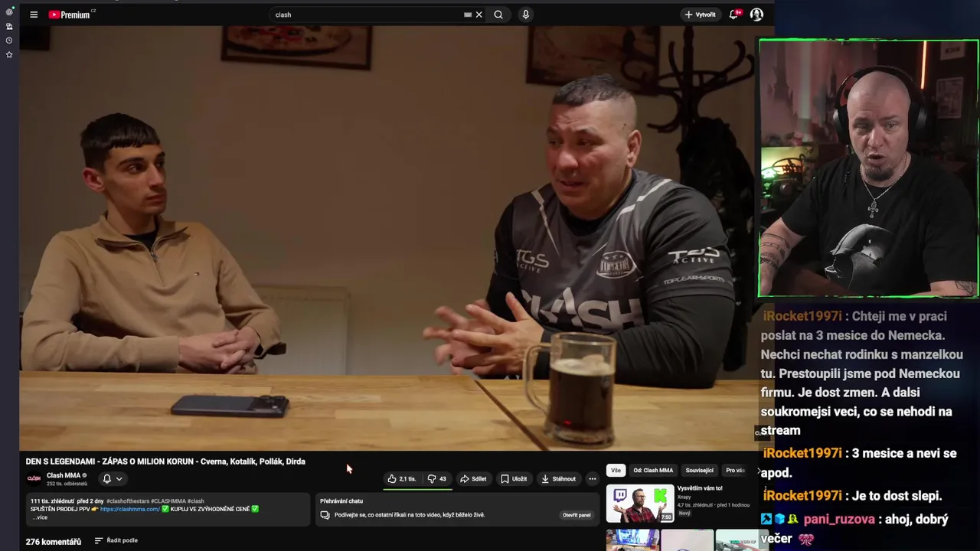Open the chat replay panel via Otevřít panel
This screenshot has height=551, width=980.
coord(577,515)
